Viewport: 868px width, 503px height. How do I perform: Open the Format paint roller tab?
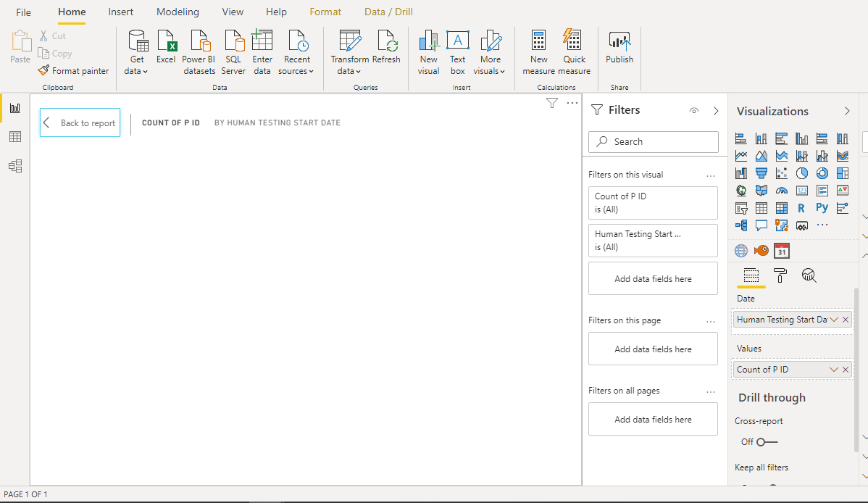(780, 275)
